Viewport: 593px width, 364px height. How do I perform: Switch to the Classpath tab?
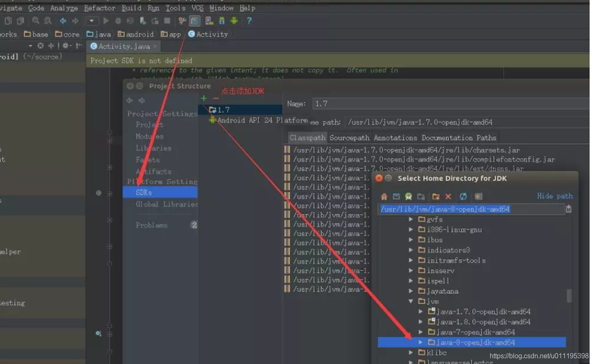click(307, 138)
